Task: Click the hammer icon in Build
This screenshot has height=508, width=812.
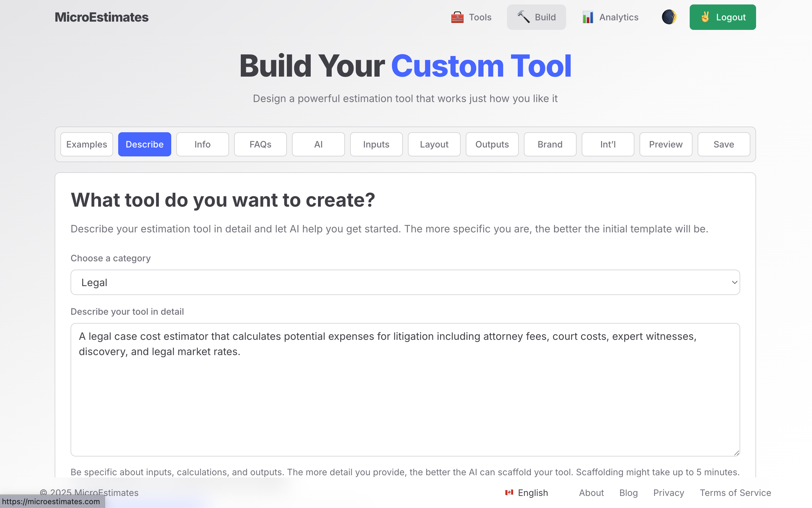Action: pos(523,17)
